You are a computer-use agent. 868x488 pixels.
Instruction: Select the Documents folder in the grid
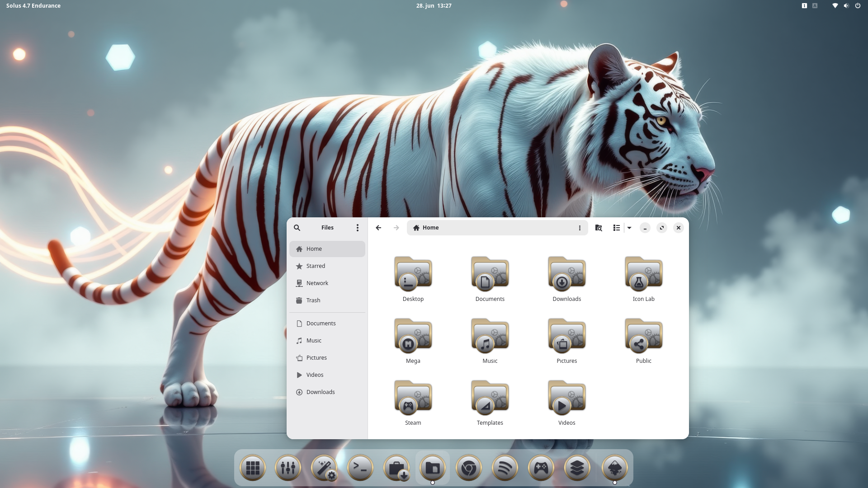point(490,274)
